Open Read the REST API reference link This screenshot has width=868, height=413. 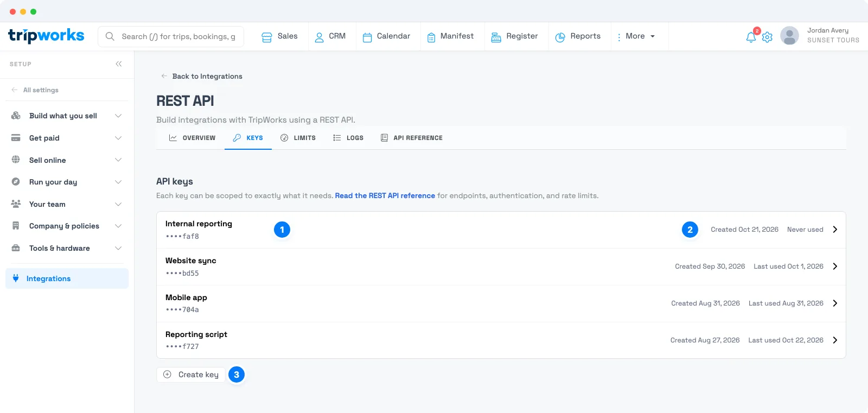click(x=385, y=196)
